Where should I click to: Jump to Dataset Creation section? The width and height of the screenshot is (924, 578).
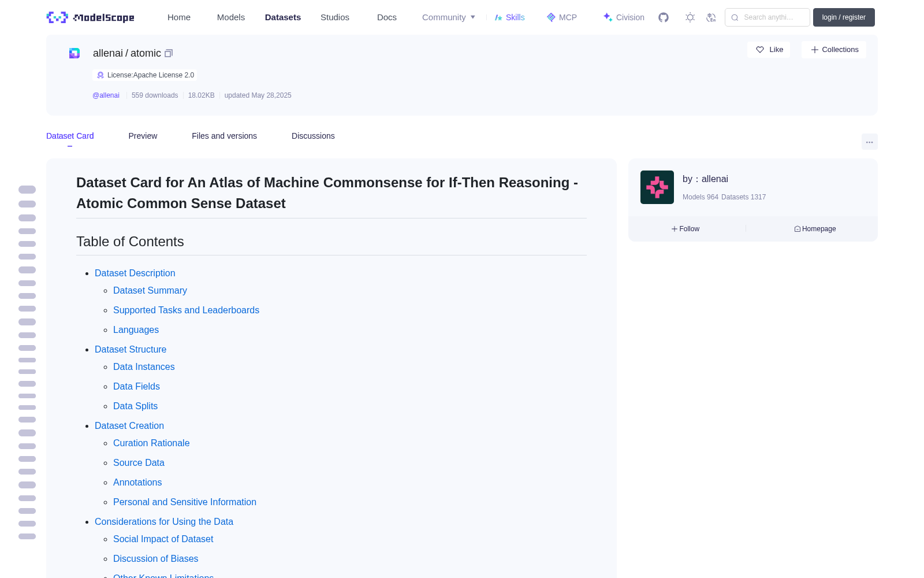129,425
